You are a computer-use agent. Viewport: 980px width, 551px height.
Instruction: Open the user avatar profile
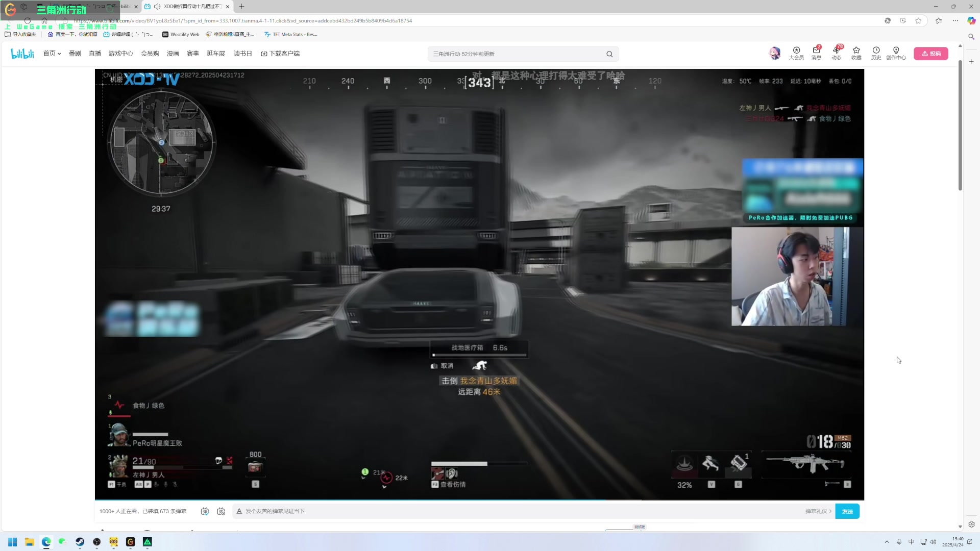click(775, 53)
